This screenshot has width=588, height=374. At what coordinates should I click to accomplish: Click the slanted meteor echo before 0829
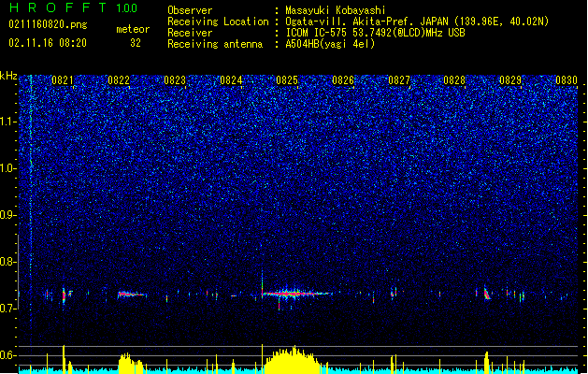486,293
